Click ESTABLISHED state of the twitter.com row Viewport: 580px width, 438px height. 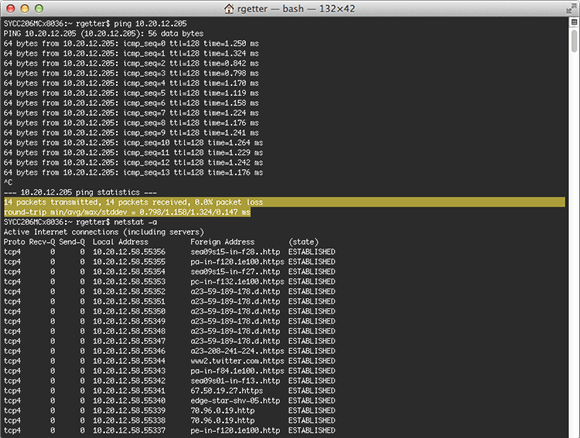pyautogui.click(x=312, y=361)
